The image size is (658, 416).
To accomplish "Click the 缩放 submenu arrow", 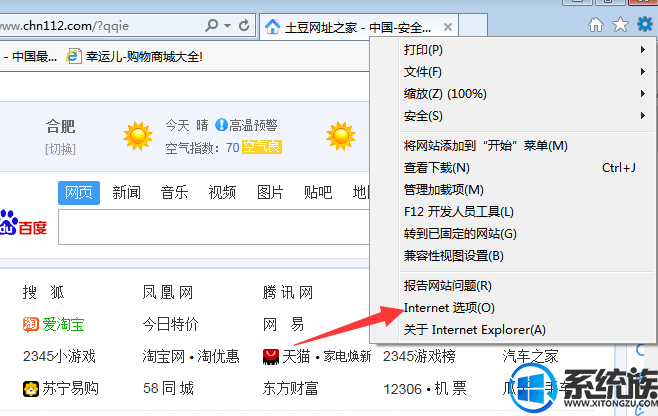I will pos(643,93).
